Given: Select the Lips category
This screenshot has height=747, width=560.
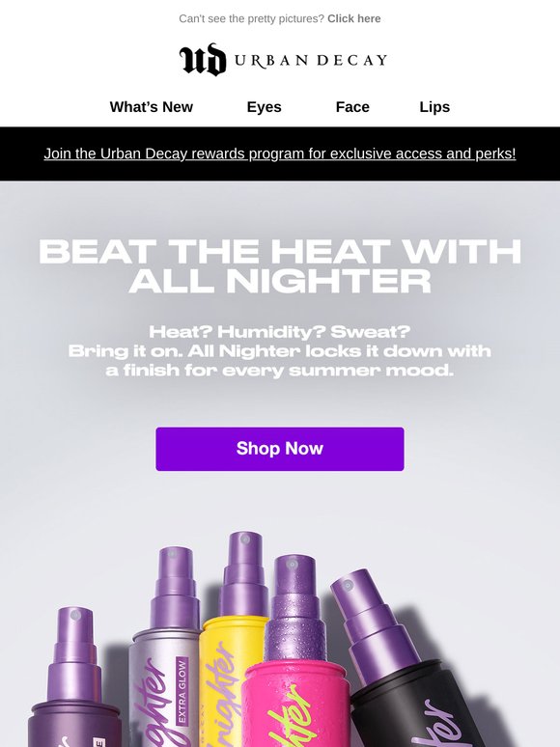Looking at the screenshot, I should coord(434,107).
